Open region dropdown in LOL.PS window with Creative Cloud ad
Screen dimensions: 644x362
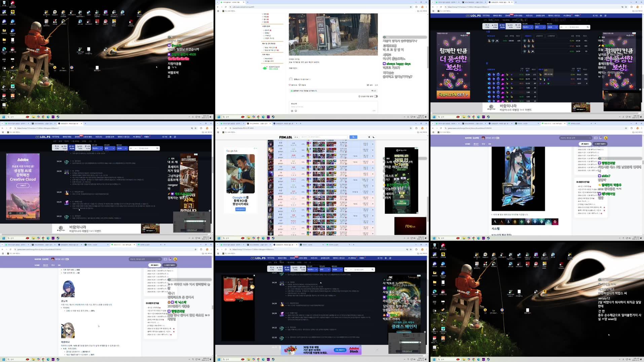pos(109,148)
